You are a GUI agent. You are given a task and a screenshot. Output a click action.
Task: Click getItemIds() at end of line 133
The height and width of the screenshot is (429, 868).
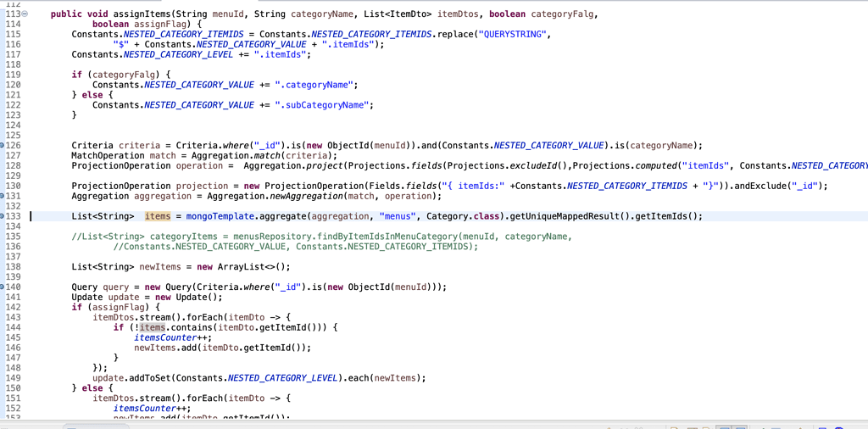[667, 216]
